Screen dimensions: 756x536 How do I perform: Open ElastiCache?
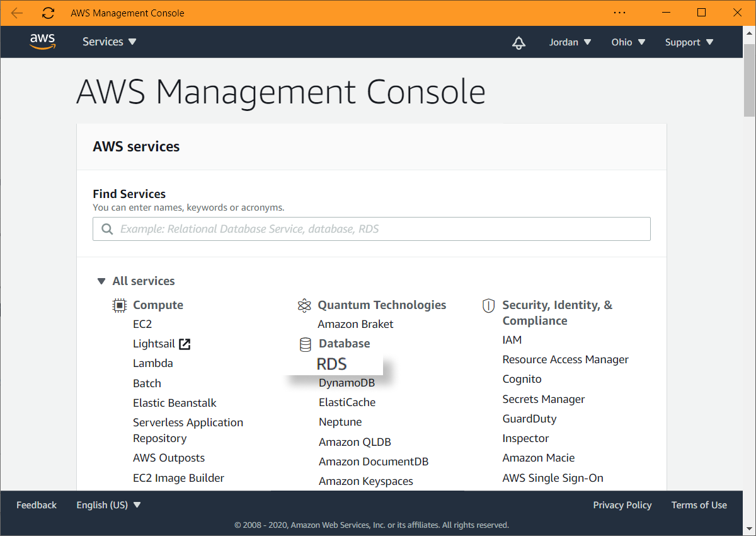pos(347,402)
